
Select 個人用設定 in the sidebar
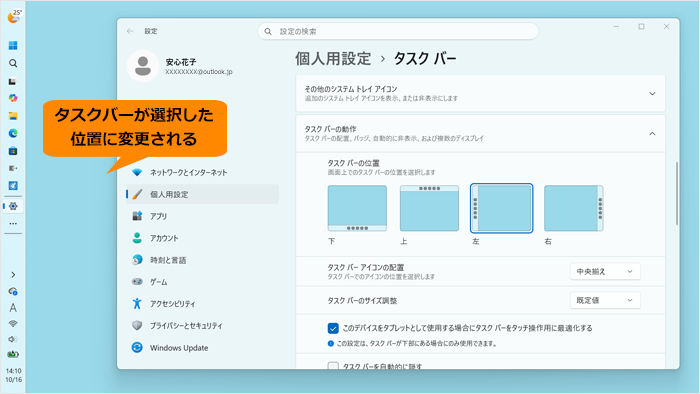[x=202, y=194]
